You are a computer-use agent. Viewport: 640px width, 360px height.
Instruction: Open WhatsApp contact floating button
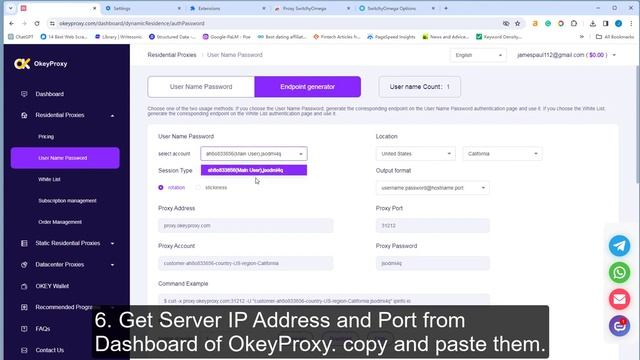pos(619,272)
